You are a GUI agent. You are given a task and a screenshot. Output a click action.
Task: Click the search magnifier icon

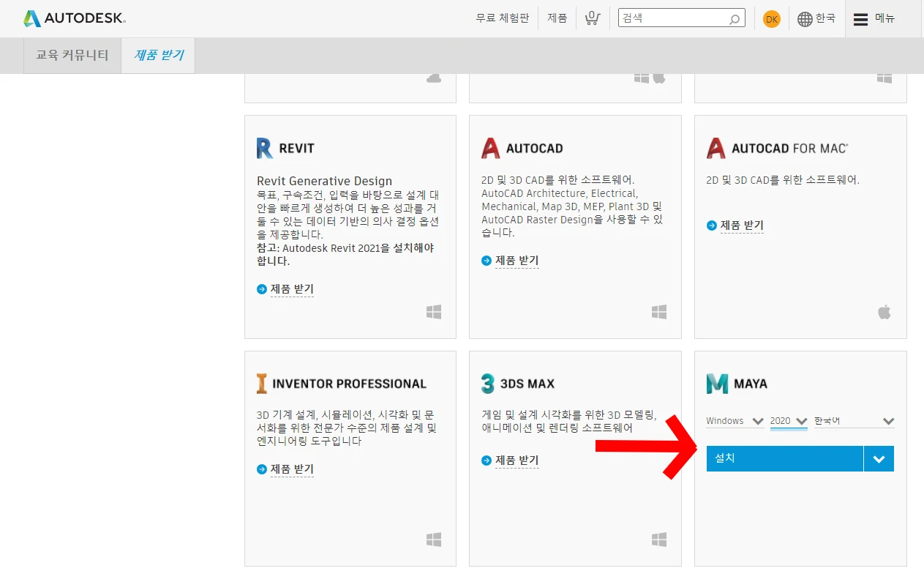click(735, 19)
